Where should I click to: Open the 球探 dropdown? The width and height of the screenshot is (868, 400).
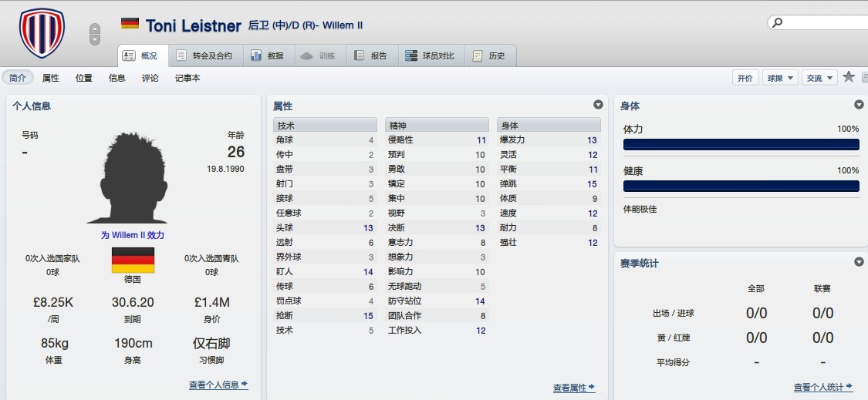click(x=780, y=78)
